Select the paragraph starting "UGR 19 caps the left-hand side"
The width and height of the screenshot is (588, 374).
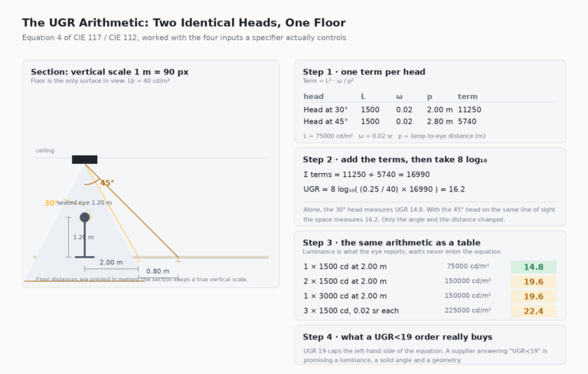425,356
